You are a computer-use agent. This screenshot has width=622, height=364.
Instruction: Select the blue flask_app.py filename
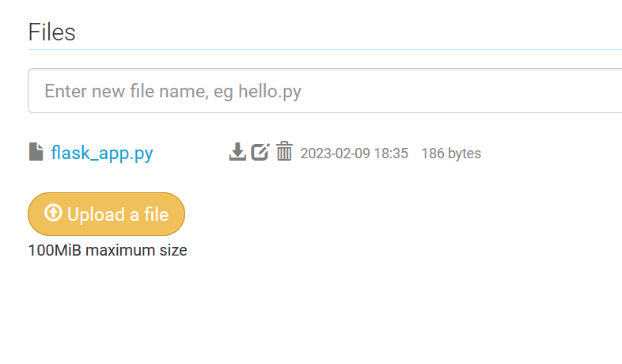click(x=101, y=153)
